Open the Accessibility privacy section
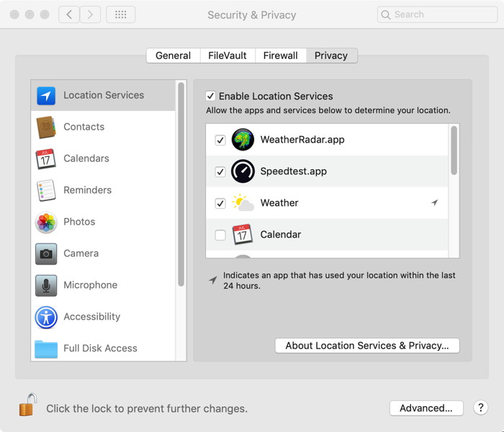The image size is (504, 432). coord(91,317)
